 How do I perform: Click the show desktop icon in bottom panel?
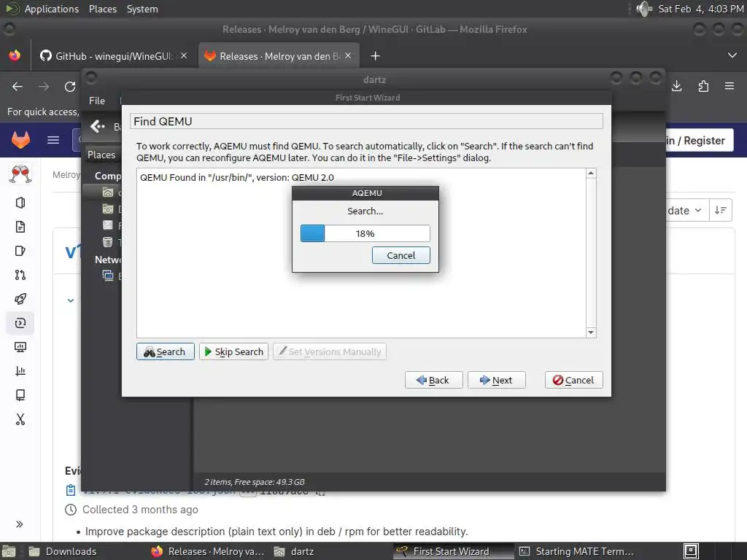[9, 551]
